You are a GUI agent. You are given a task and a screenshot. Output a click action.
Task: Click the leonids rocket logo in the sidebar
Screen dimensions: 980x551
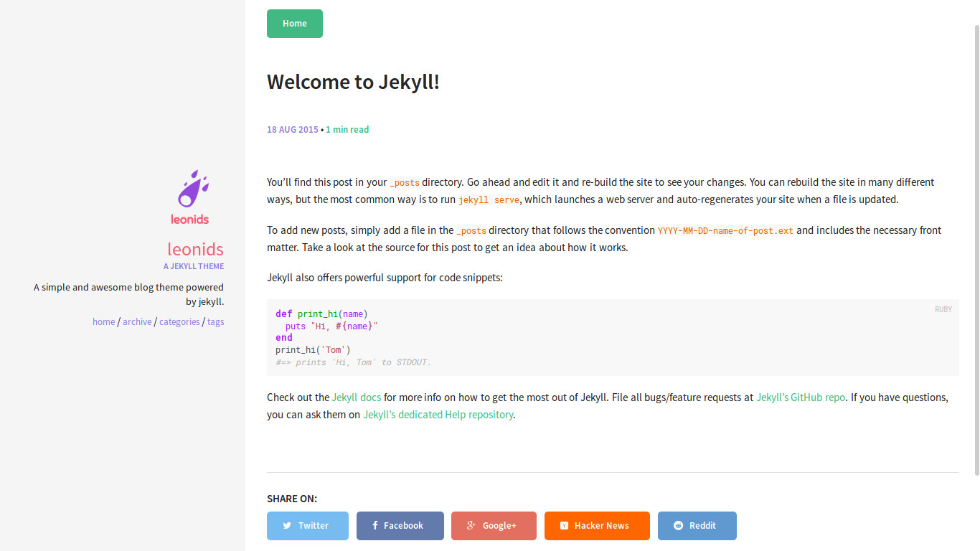coord(191,188)
